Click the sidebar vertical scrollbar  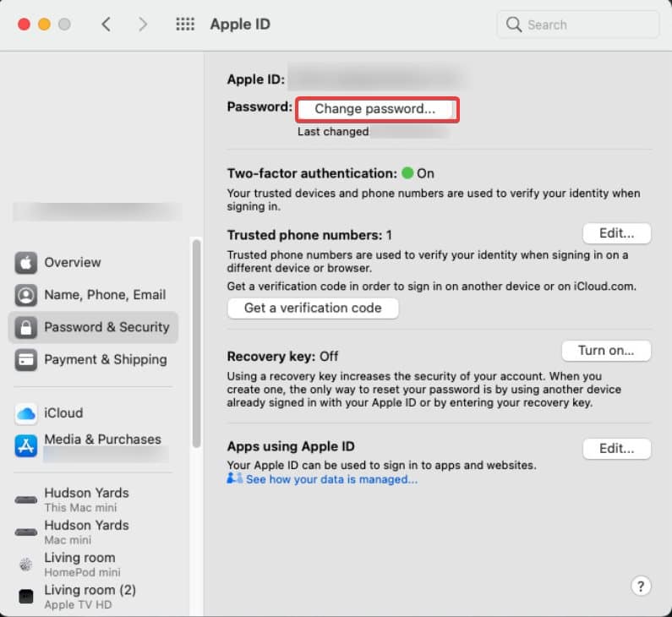[196, 344]
